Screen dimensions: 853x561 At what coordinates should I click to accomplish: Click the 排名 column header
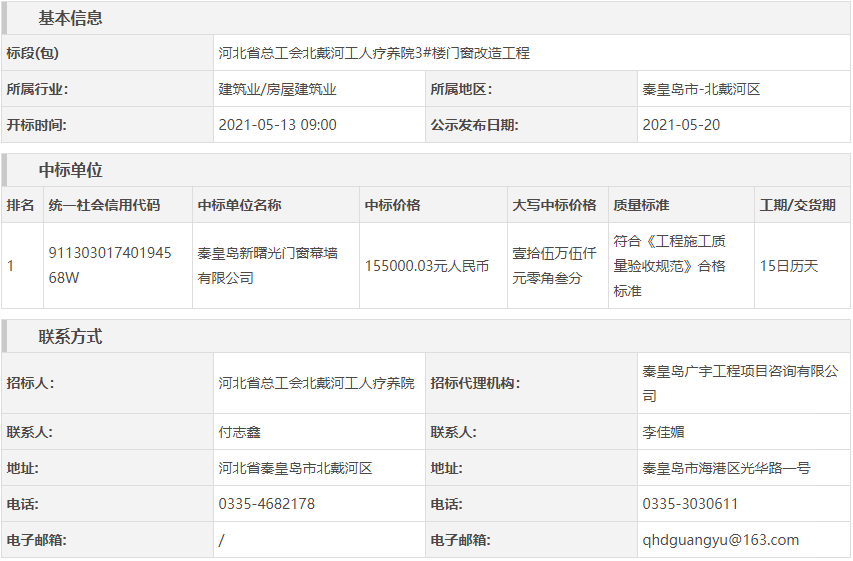(20, 205)
